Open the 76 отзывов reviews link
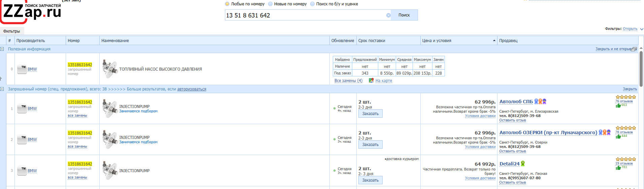 [624, 101]
